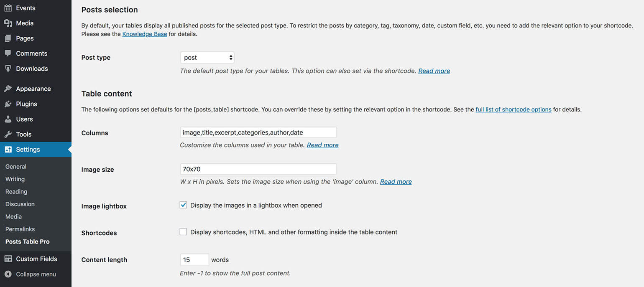Enable shortcodes display inside table content
The width and height of the screenshot is (644, 287).
183,231
